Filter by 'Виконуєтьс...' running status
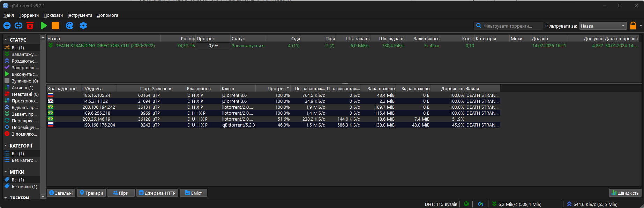The width and height of the screenshot is (644, 208). tap(22, 74)
